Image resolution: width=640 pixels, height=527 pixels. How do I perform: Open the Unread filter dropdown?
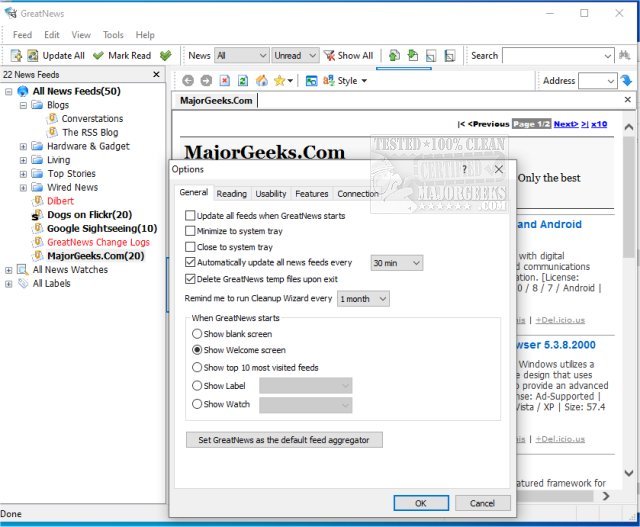tap(295, 56)
